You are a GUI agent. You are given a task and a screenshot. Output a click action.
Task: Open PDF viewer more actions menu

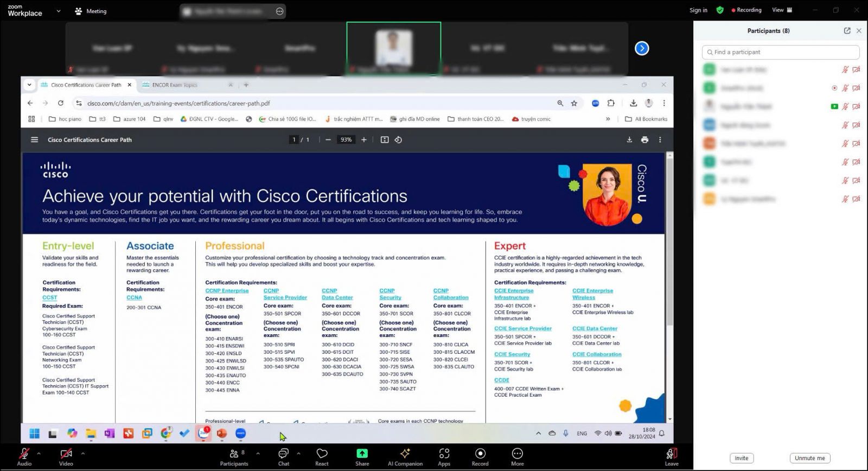[x=660, y=139]
